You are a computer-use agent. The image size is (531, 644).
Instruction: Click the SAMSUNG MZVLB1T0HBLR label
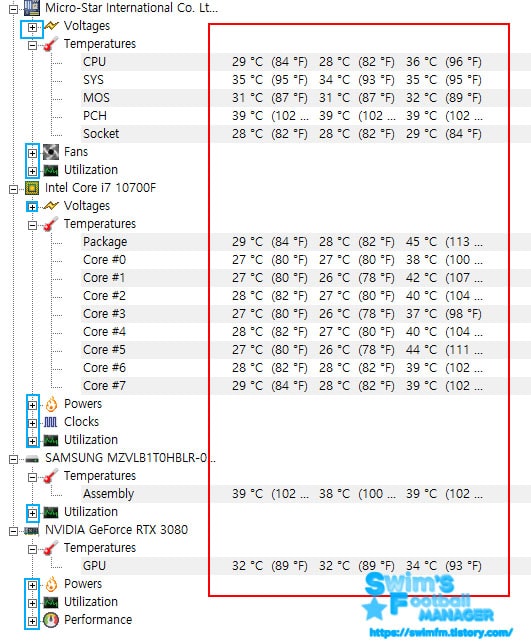tap(130, 458)
